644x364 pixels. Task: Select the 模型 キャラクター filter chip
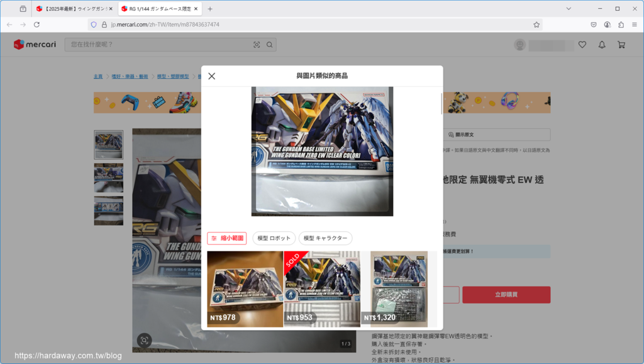click(325, 238)
